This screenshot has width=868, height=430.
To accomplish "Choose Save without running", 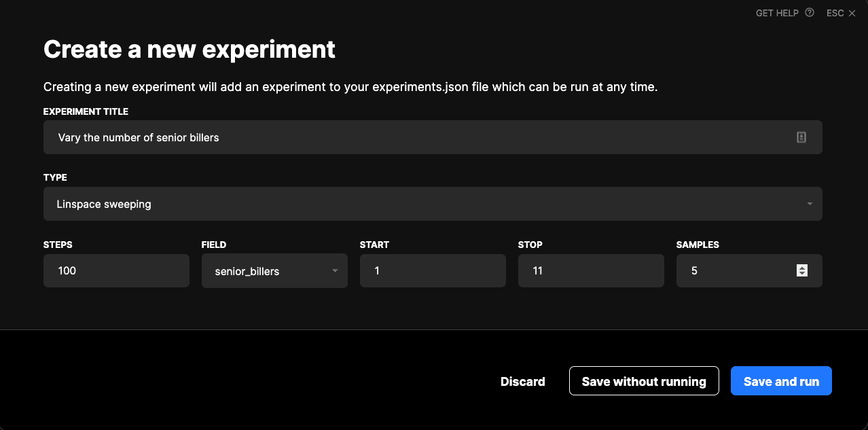I will click(x=643, y=381).
